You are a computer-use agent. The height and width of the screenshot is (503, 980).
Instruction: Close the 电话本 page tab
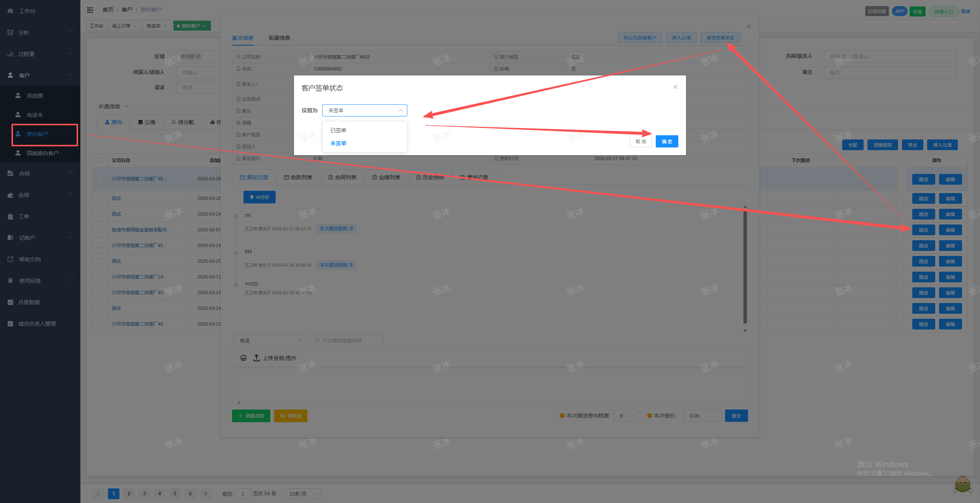pyautogui.click(x=165, y=26)
